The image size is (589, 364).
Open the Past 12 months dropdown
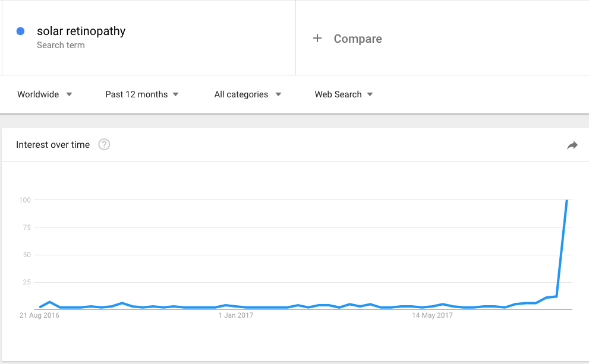click(x=142, y=94)
